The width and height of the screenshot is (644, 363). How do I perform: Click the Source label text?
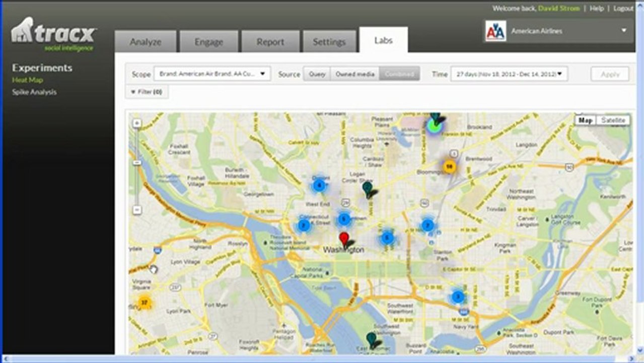289,74
